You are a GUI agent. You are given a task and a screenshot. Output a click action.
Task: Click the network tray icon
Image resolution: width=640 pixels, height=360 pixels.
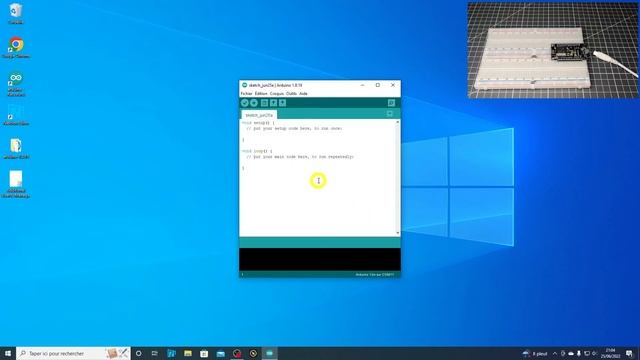tap(587, 353)
